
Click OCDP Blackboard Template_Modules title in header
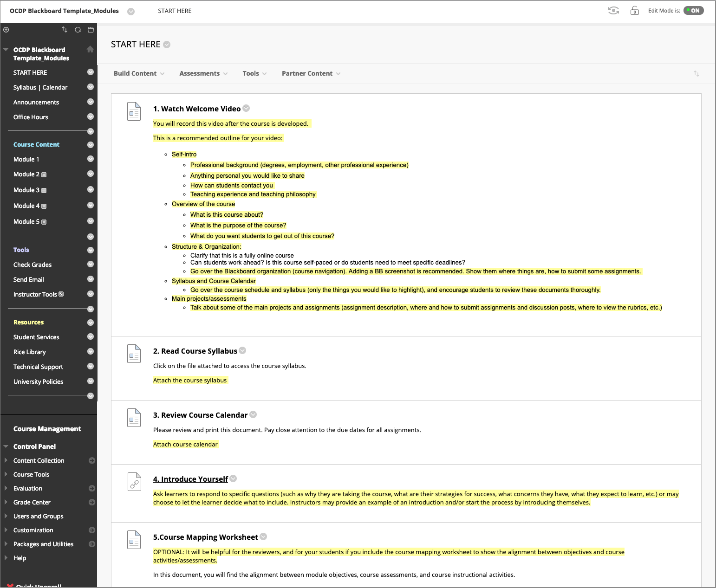(x=64, y=11)
